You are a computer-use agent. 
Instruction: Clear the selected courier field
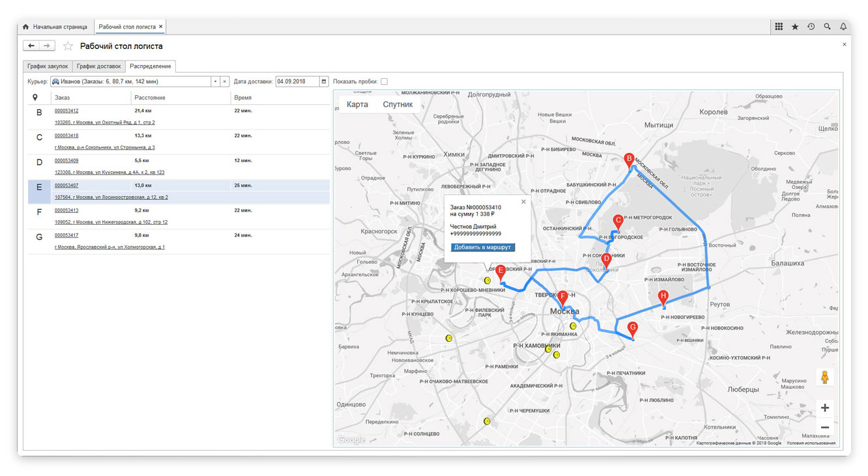(225, 81)
